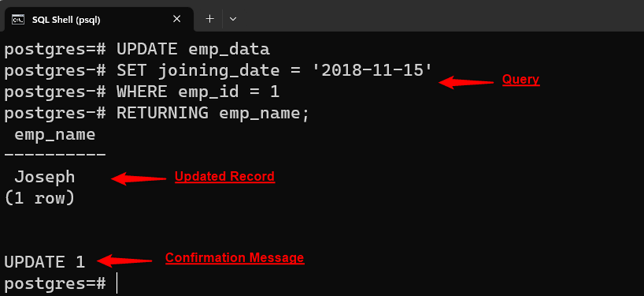644x296 pixels.
Task: Click the Joseph result value
Action: pyautogui.click(x=45, y=177)
